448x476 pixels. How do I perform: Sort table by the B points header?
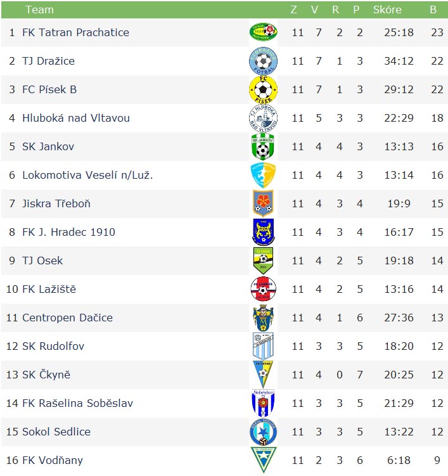[x=433, y=10]
